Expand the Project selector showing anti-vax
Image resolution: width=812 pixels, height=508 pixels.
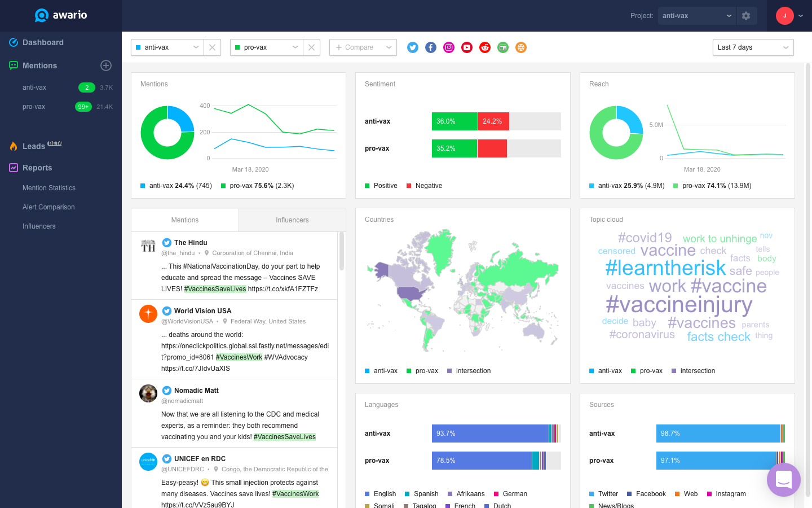(x=696, y=15)
